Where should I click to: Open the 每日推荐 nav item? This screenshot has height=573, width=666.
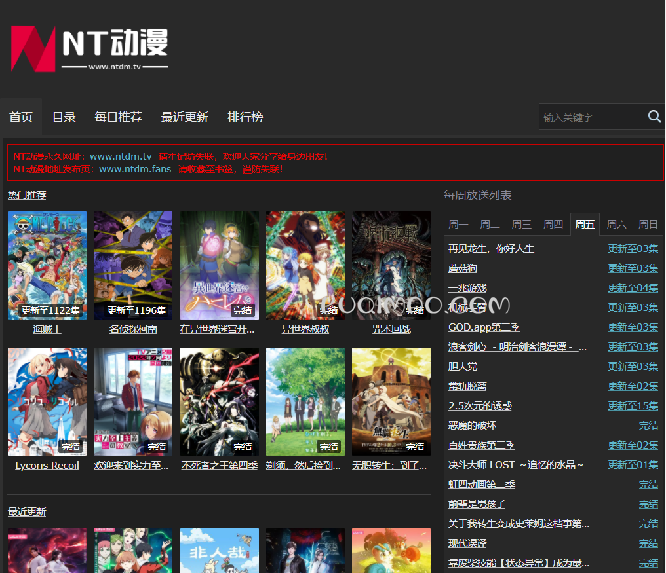(118, 117)
